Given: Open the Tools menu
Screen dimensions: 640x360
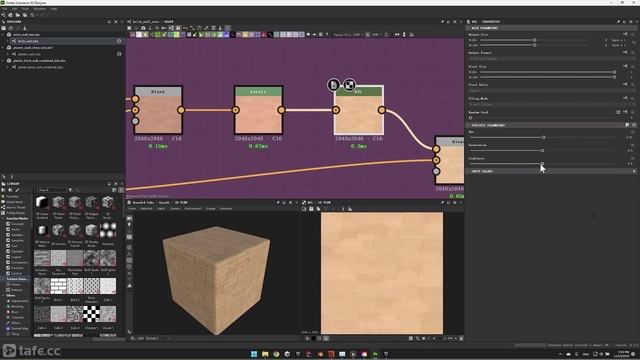Looking at the screenshot, I should (x=25, y=9).
